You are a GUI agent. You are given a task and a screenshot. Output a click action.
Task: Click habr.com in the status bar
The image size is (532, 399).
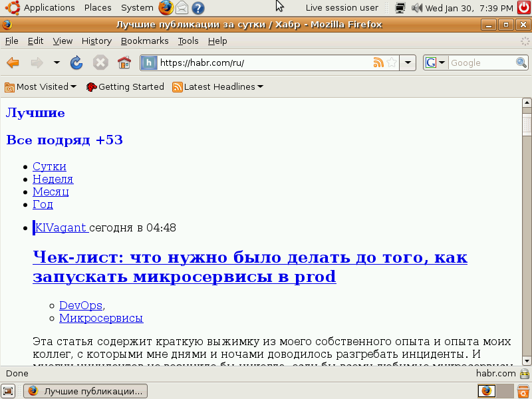tap(495, 374)
